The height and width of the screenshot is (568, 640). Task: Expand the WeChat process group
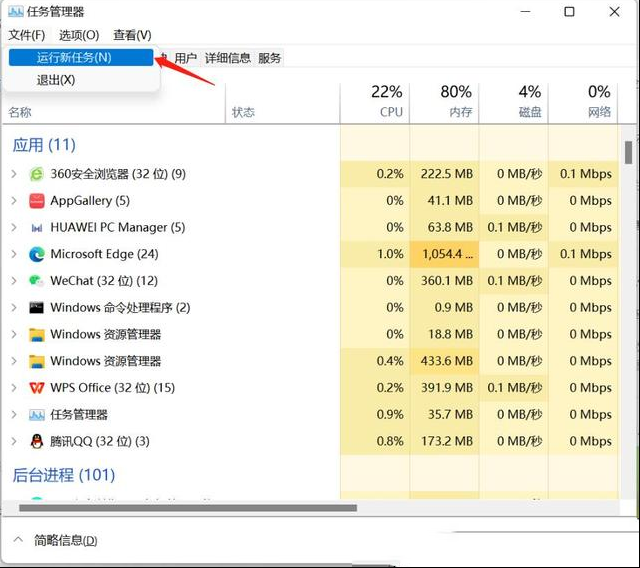click(14, 281)
